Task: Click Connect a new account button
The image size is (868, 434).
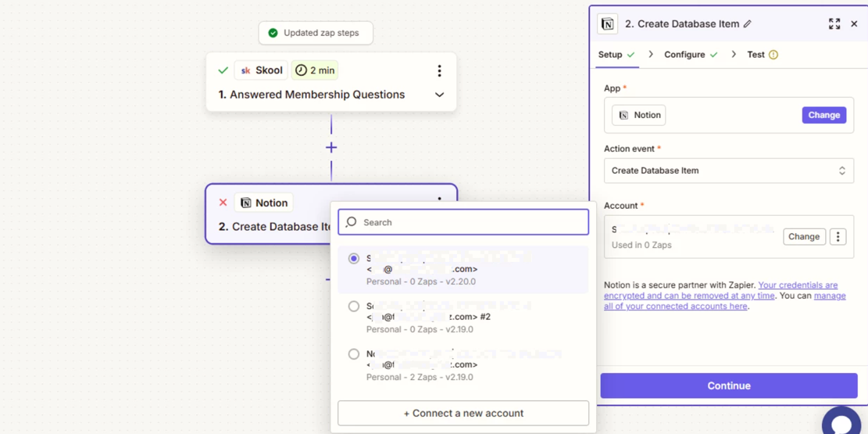Action: point(463,414)
